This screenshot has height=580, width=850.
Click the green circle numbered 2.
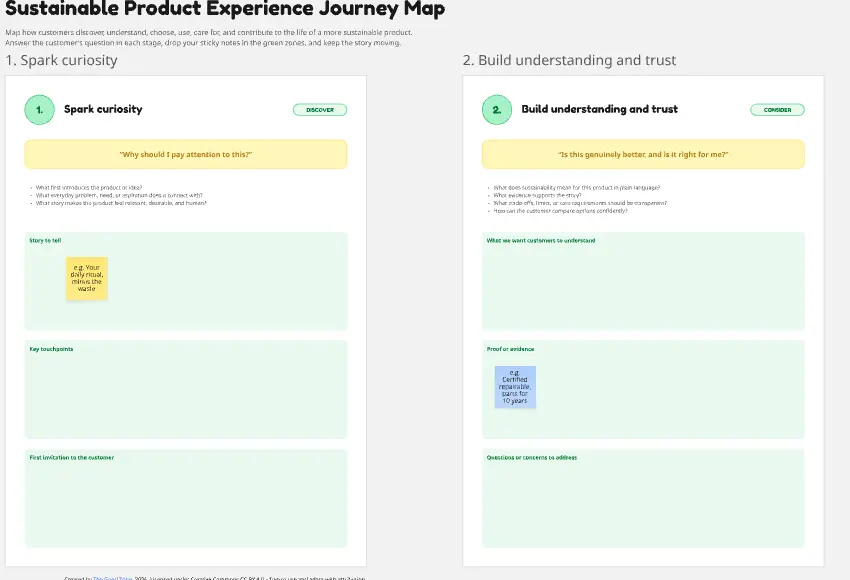497,109
